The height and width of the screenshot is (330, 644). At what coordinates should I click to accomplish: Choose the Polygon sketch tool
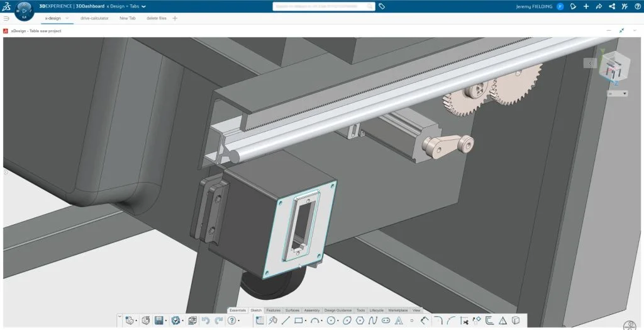tap(360, 321)
